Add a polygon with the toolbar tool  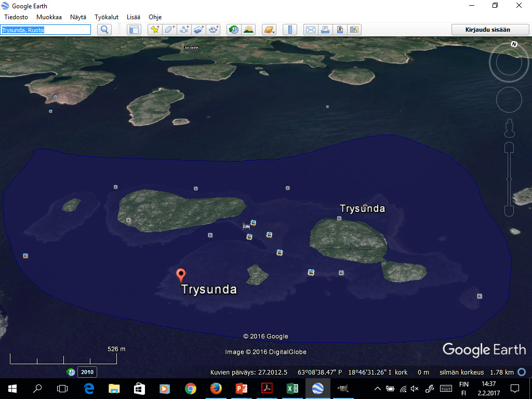click(x=170, y=30)
